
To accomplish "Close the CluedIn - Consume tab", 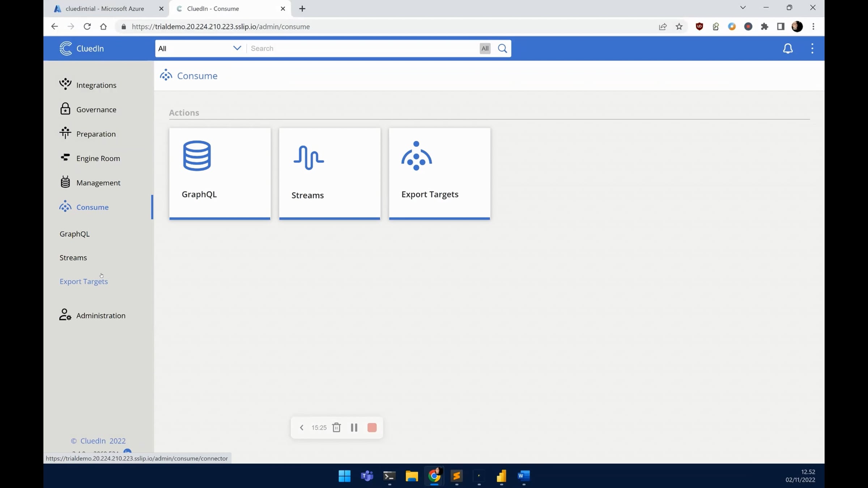I will click(x=283, y=9).
